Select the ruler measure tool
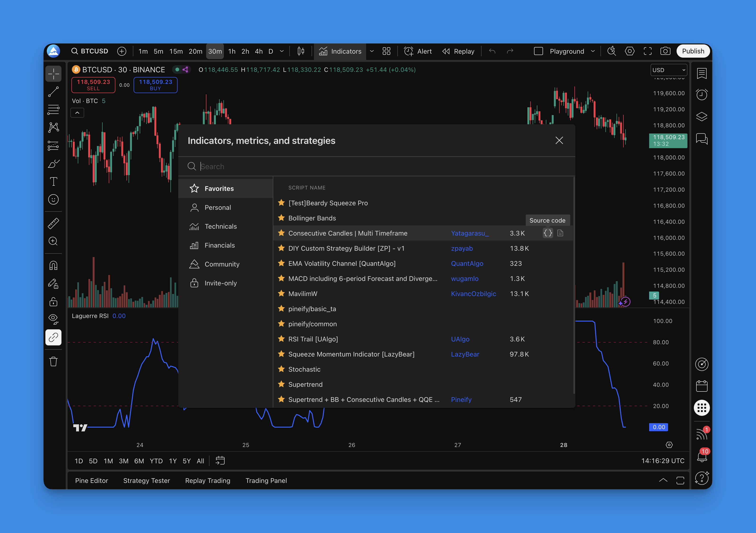The width and height of the screenshot is (756, 533). (x=53, y=224)
